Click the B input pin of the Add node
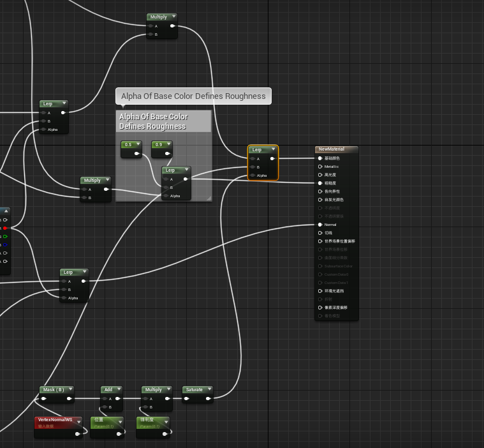Viewport: 484px width, 448px height. click(105, 407)
